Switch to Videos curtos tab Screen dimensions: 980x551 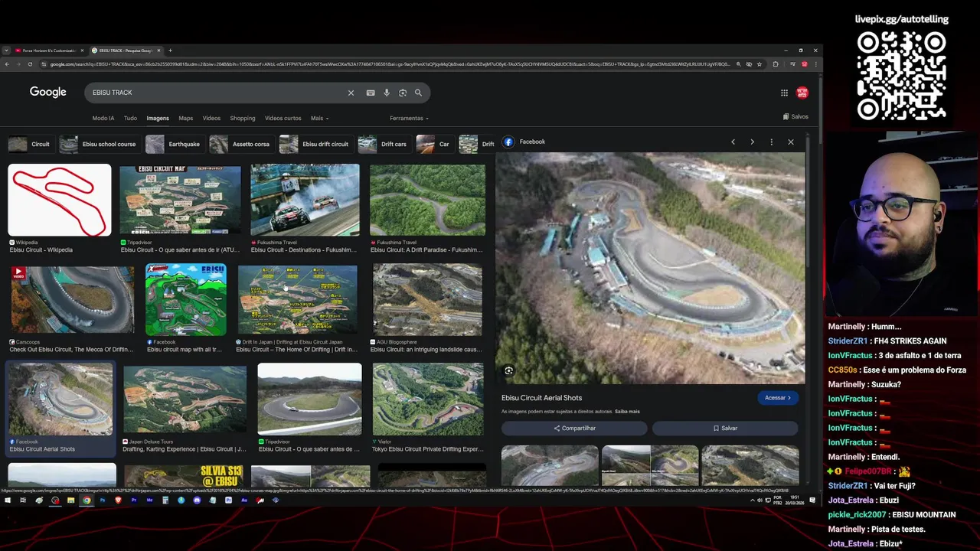pyautogui.click(x=283, y=119)
